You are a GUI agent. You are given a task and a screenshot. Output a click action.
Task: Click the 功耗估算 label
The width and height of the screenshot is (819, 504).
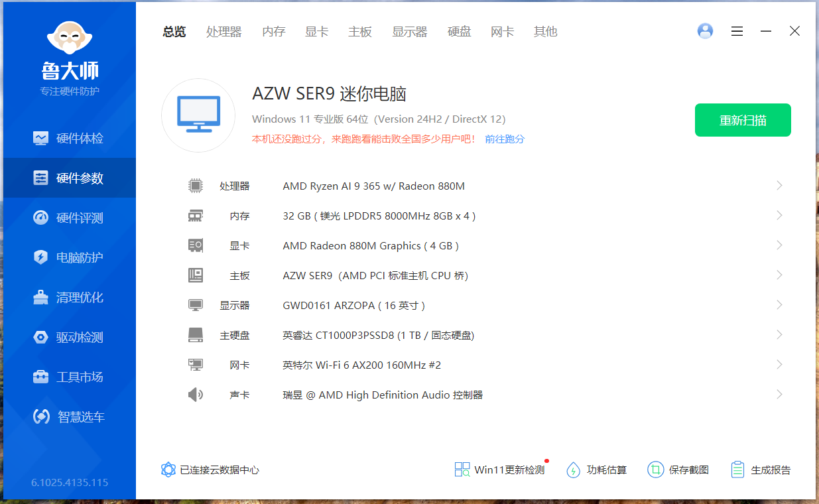(x=607, y=470)
